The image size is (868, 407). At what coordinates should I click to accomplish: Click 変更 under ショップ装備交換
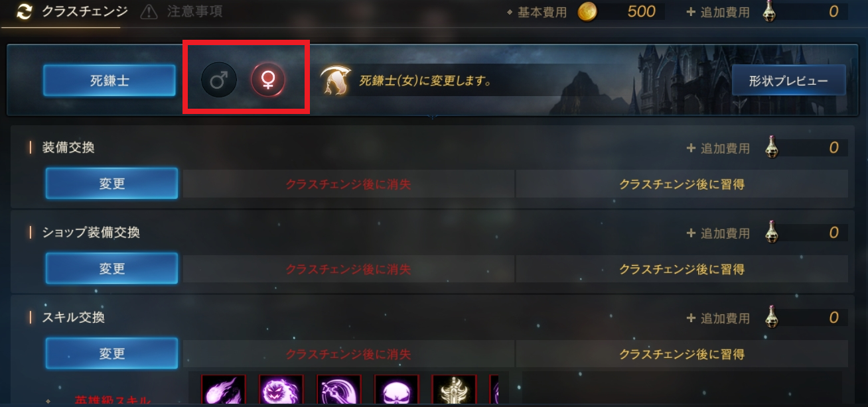111,268
